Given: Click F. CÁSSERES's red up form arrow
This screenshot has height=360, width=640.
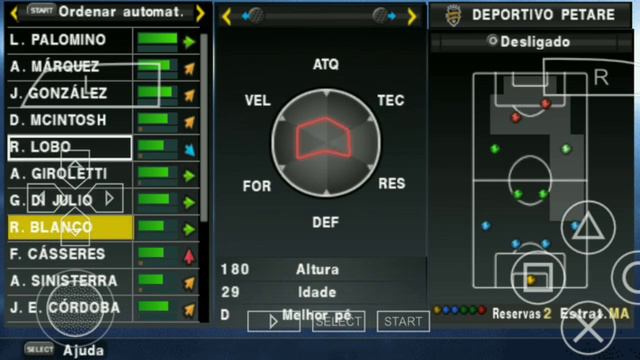Looking at the screenshot, I should point(189,256).
